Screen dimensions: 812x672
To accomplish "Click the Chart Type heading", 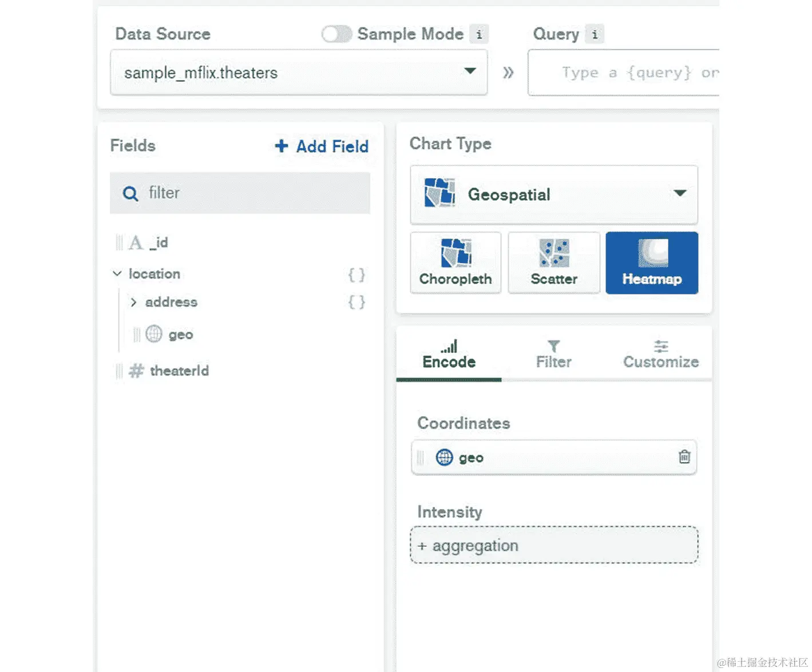I will [450, 144].
